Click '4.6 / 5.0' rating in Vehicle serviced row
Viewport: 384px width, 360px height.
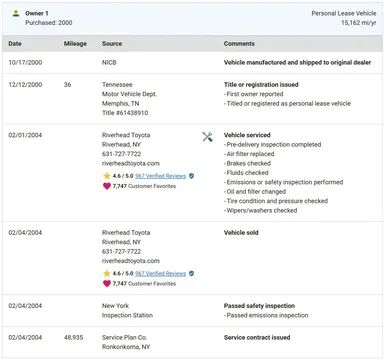point(123,176)
